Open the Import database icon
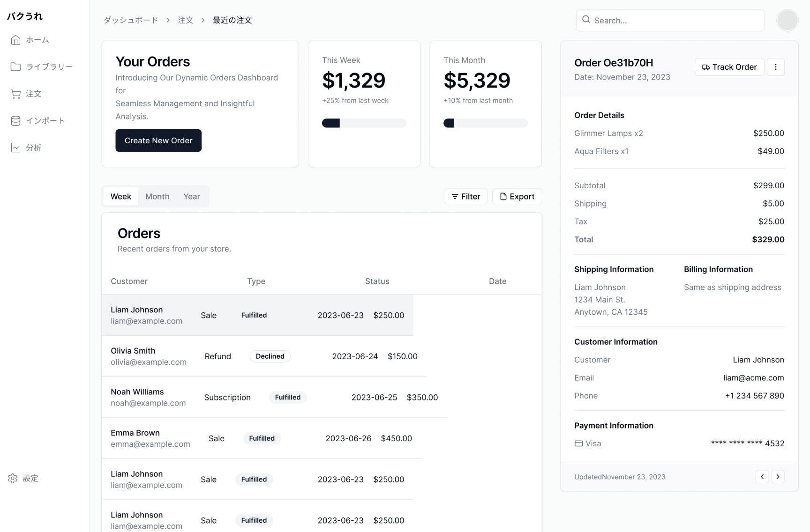The image size is (810, 532). (x=15, y=121)
